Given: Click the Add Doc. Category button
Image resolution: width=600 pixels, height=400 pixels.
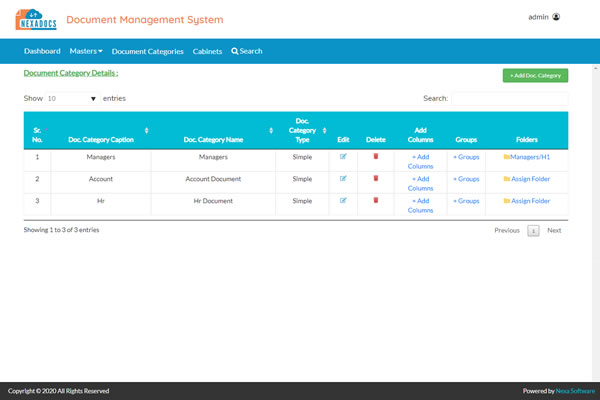Looking at the screenshot, I should tap(535, 75).
